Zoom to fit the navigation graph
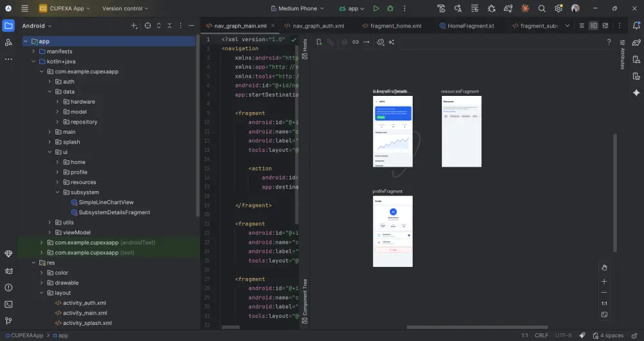The width and height of the screenshot is (644, 341). (604, 315)
